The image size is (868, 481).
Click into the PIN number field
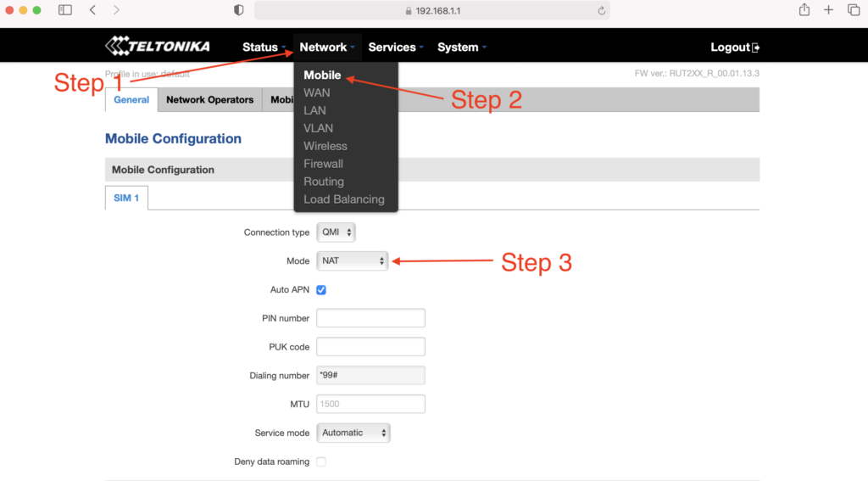point(370,318)
